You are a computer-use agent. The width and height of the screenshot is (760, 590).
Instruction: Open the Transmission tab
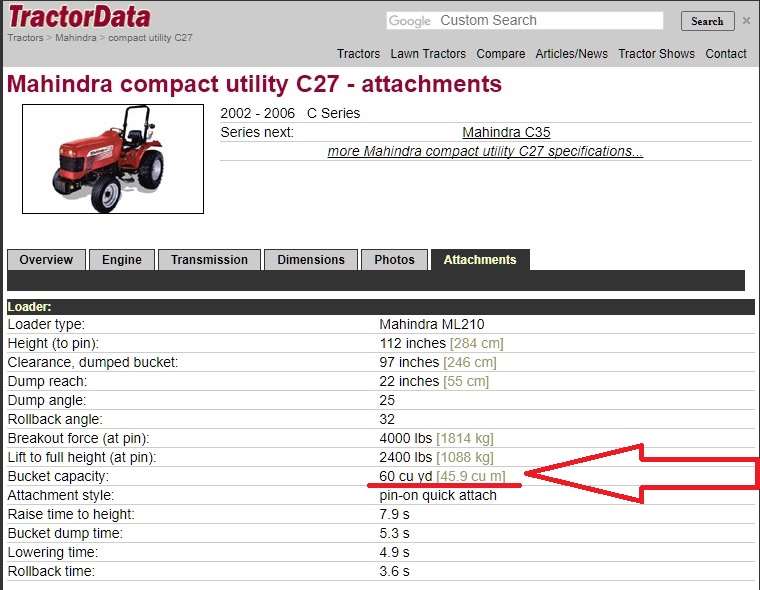click(x=209, y=260)
